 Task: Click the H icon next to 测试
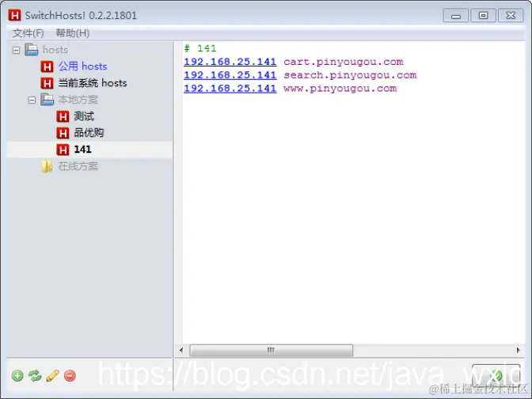click(x=63, y=116)
